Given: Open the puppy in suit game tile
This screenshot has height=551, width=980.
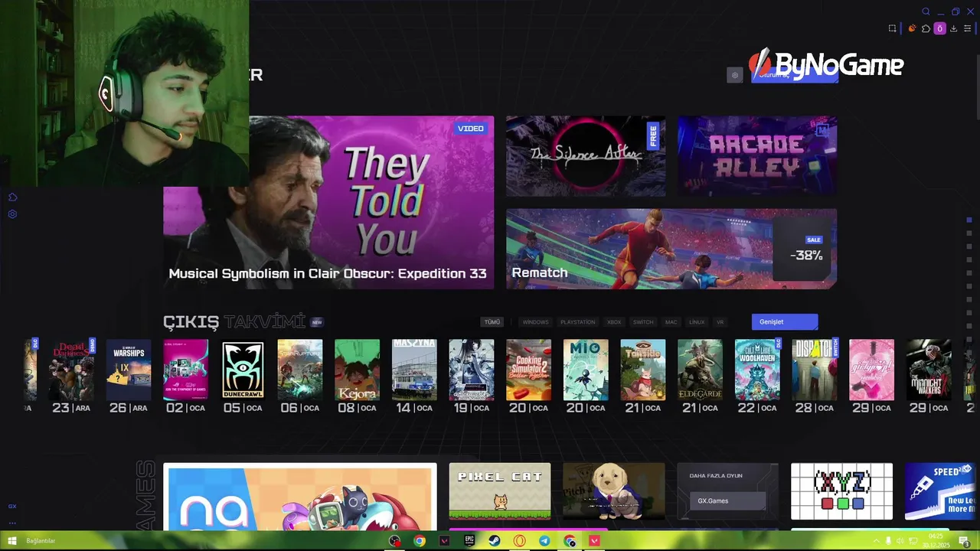Looking at the screenshot, I should click(614, 491).
